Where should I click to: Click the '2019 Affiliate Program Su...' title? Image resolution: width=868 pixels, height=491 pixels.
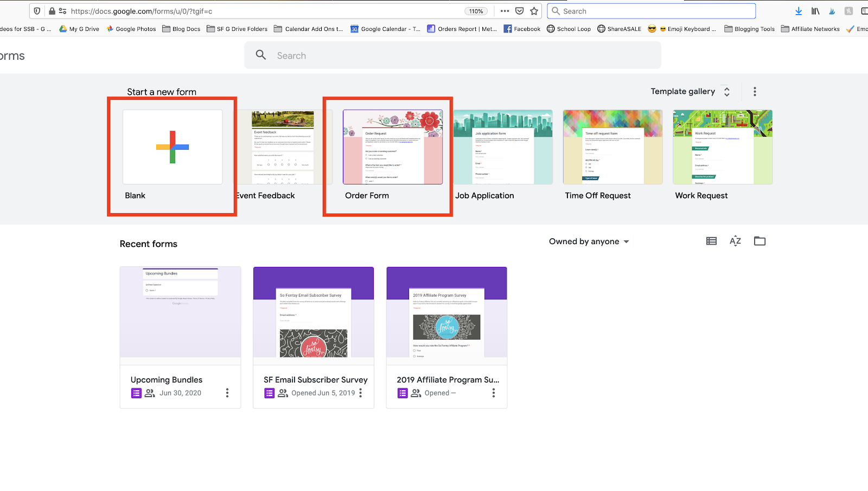pos(448,380)
